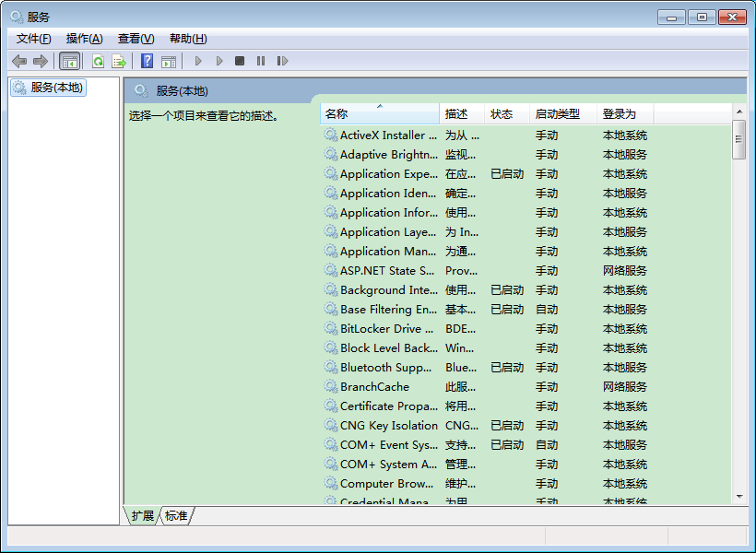The height and width of the screenshot is (553, 756).
Task: Click the Refresh toolbar icon
Action: 98,61
